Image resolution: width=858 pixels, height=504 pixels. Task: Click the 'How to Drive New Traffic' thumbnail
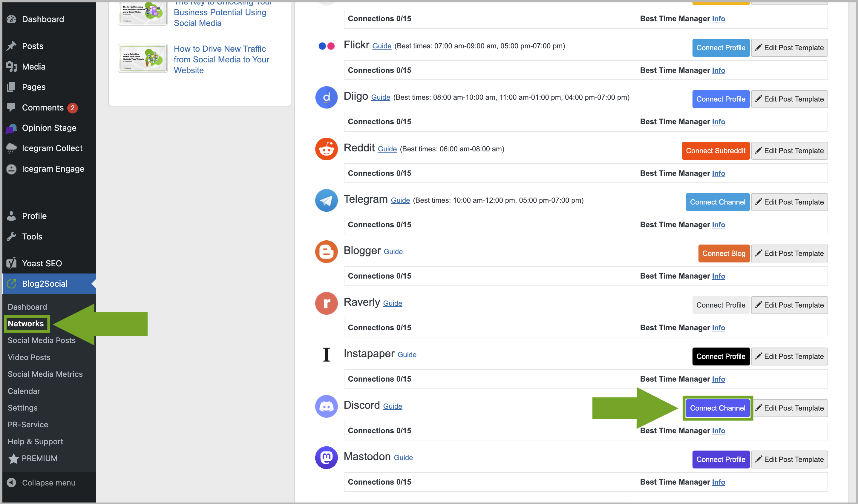coord(143,58)
